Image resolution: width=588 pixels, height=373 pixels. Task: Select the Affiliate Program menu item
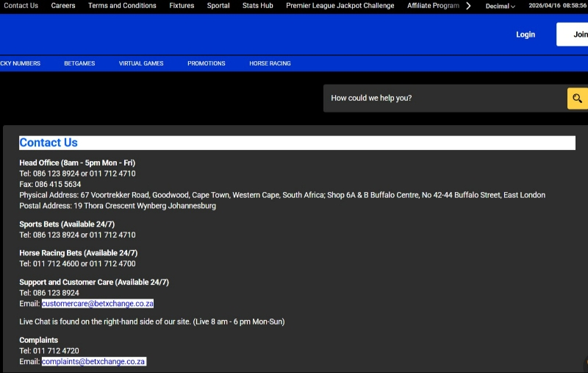click(x=433, y=6)
